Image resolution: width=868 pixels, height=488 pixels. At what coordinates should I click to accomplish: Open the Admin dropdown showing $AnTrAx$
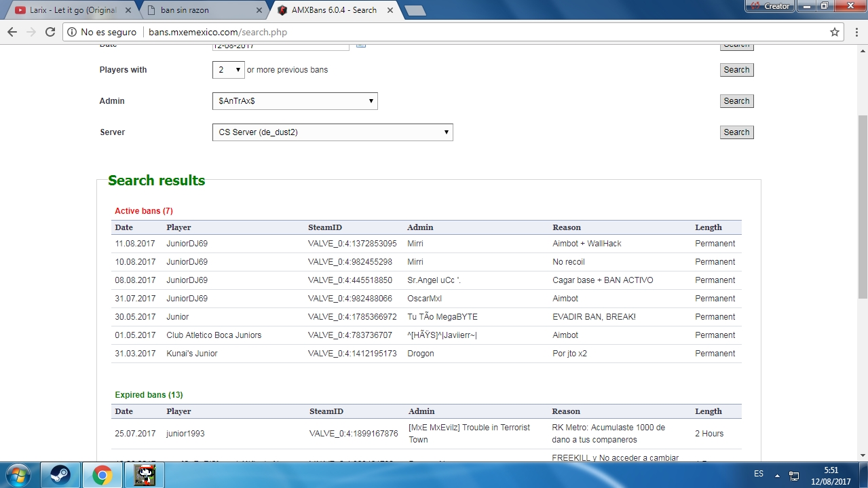pyautogui.click(x=295, y=101)
